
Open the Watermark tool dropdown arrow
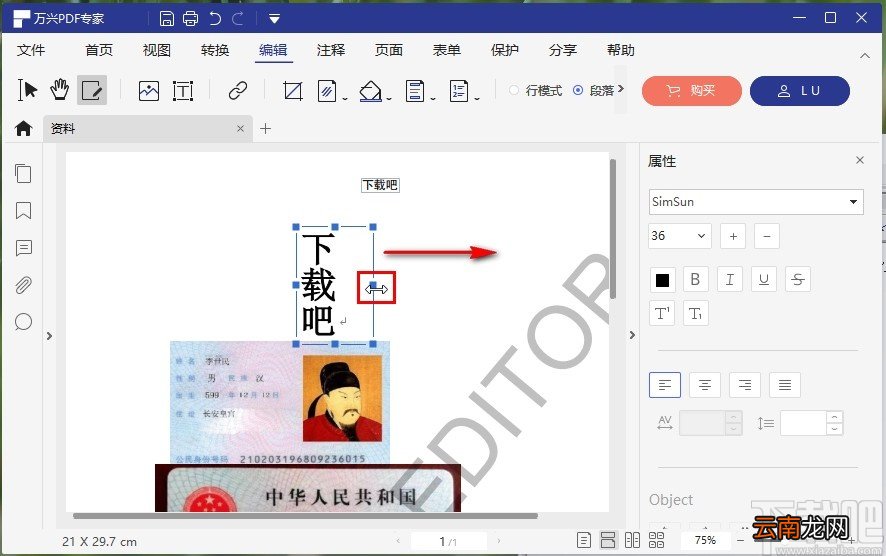(x=345, y=99)
